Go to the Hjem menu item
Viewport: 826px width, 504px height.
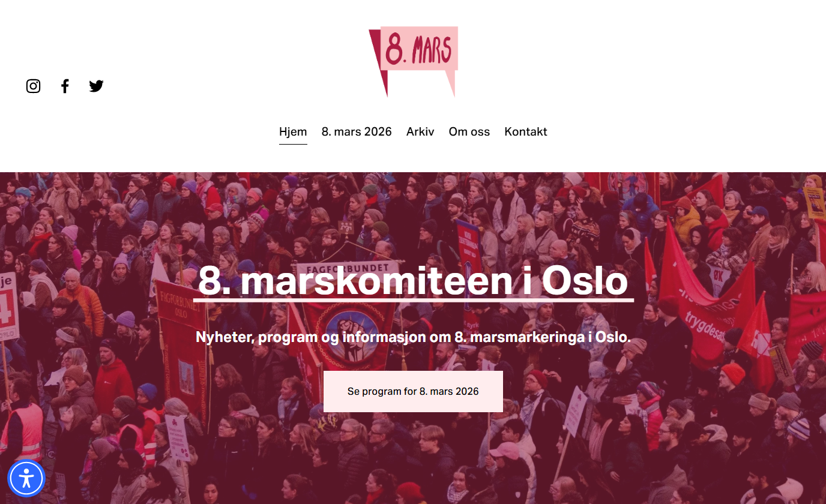pyautogui.click(x=293, y=131)
